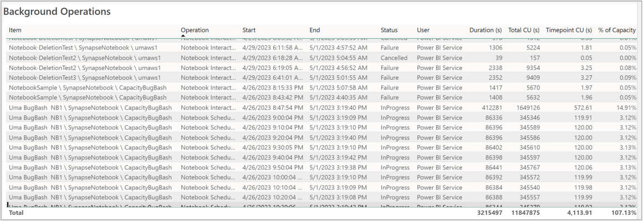Select the Total summary row
644x222 pixels.
323,213
